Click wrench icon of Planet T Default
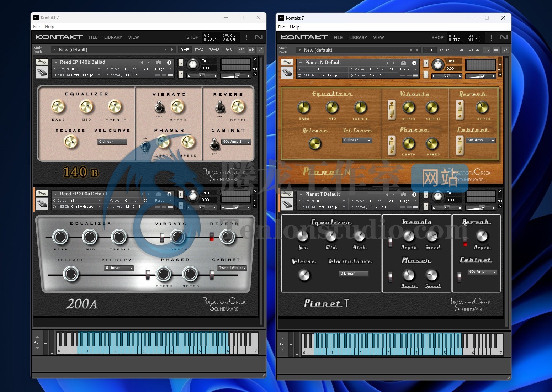The width and height of the screenshot is (552, 392). (287, 194)
